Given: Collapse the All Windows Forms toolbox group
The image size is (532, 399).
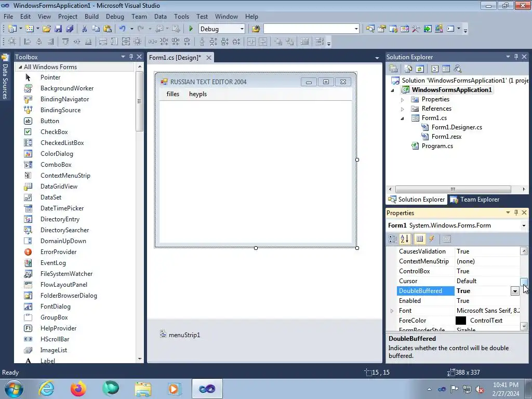Looking at the screenshot, I should click(x=20, y=67).
